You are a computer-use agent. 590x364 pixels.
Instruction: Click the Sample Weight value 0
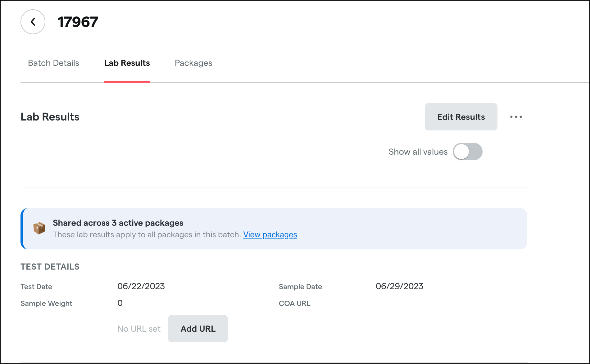coord(120,303)
